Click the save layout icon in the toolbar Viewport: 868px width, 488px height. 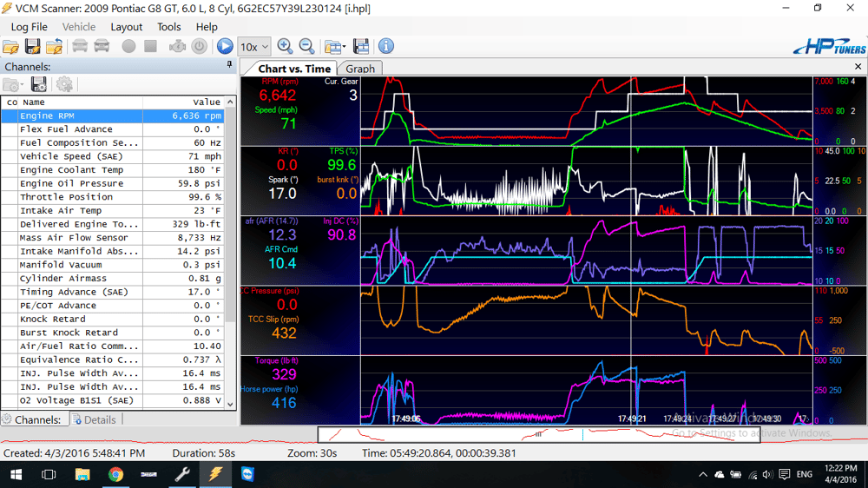coord(362,47)
